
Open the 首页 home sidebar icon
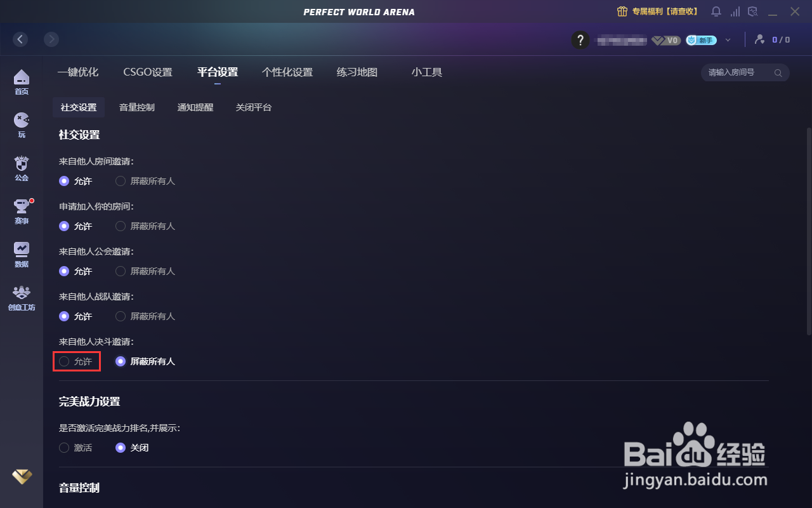22,82
